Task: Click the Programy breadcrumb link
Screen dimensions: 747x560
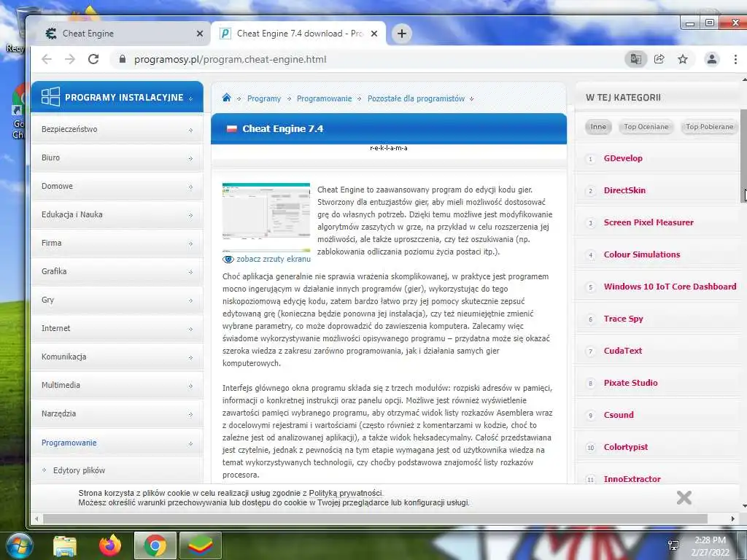Action: point(264,98)
